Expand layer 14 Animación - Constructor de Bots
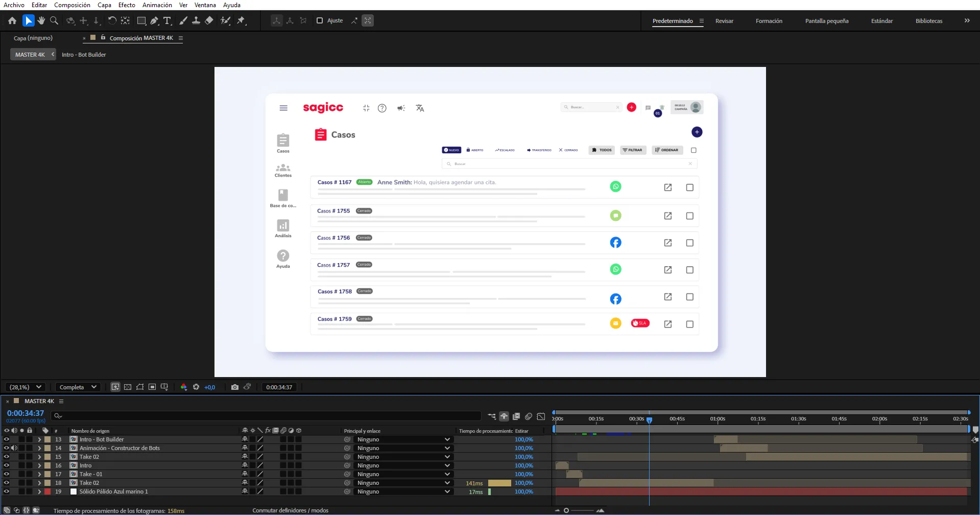The width and height of the screenshot is (980, 515). pos(39,448)
